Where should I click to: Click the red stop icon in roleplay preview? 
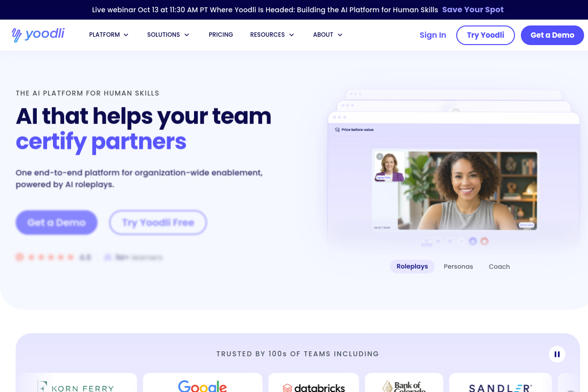(x=485, y=241)
